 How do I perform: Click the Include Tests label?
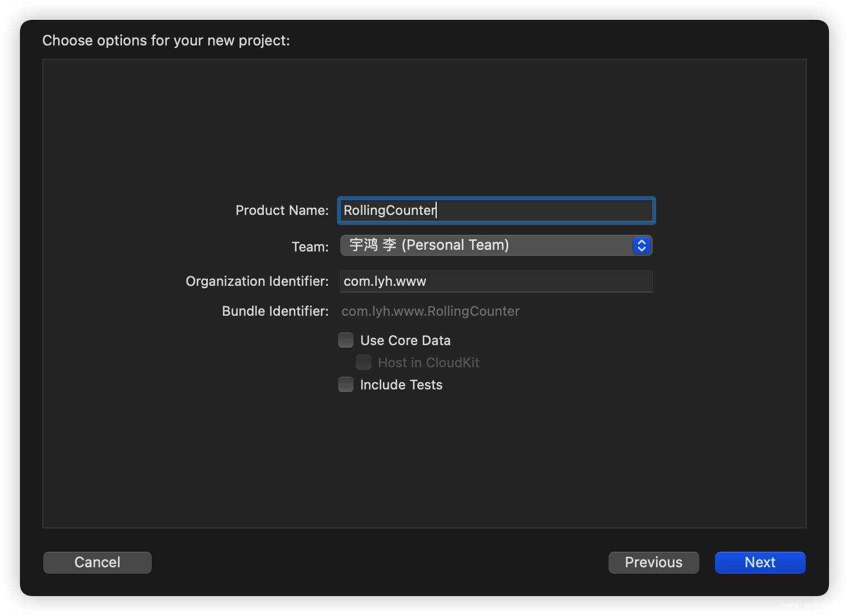coord(401,385)
